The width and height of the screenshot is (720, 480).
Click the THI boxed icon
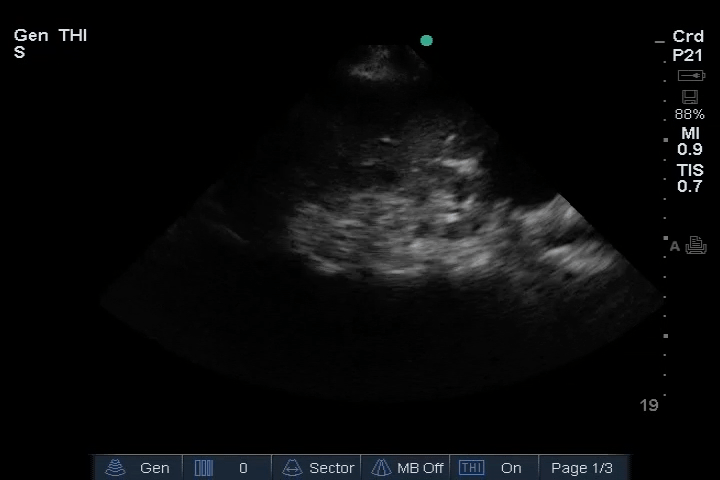(471, 468)
